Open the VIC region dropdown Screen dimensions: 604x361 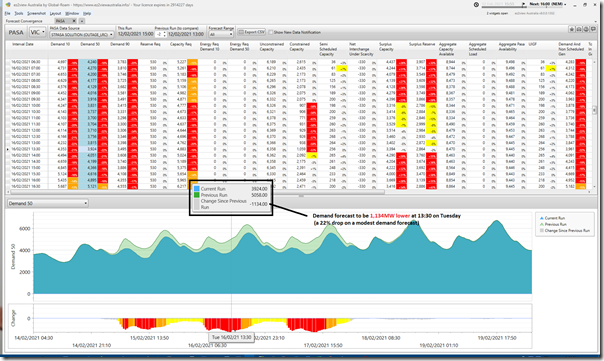pos(38,32)
